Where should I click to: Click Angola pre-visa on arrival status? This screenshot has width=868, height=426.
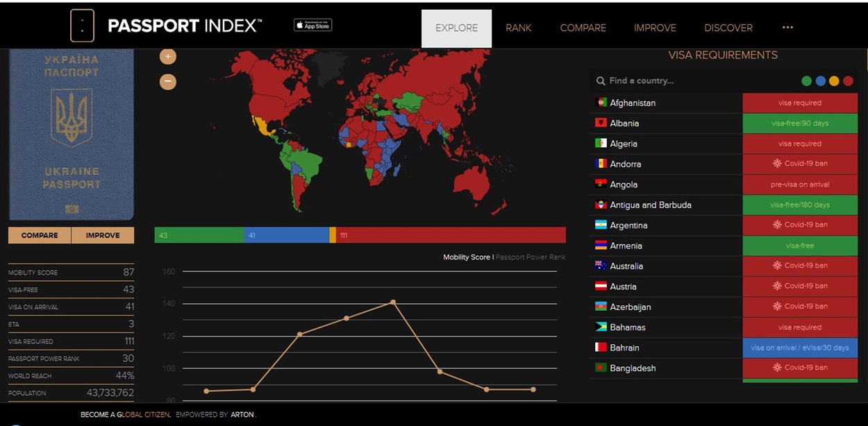pyautogui.click(x=800, y=185)
